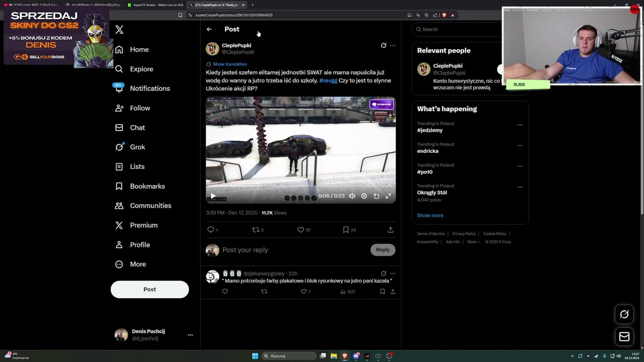Viewport: 644px width, 362px height.
Task: Open @zjebanerpglowy commenter avatar
Action: coord(212,277)
